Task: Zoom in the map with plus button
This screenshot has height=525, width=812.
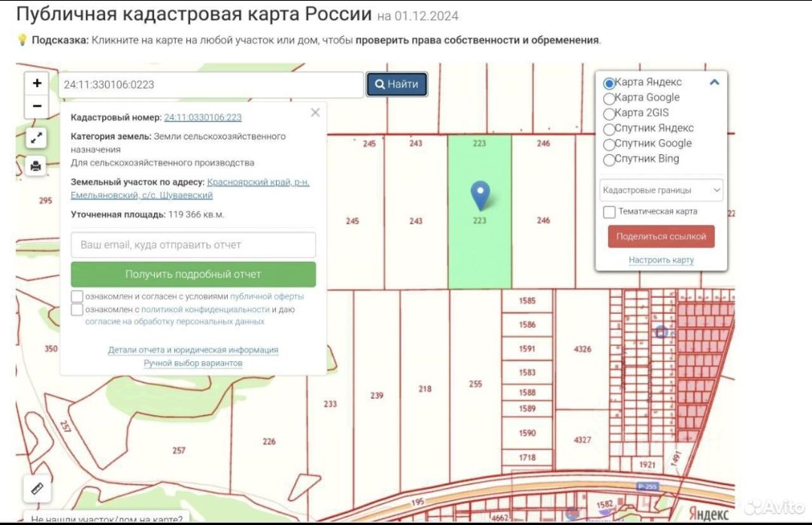Action: point(37,83)
